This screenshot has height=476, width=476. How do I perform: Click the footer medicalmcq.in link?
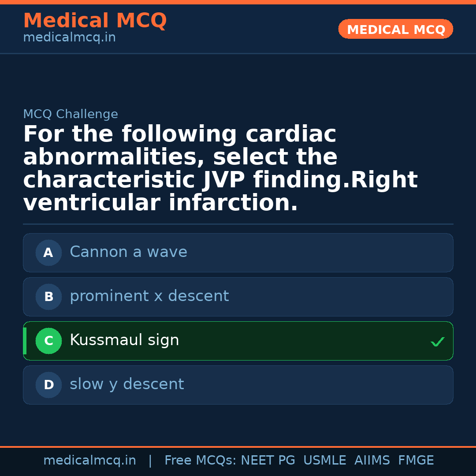point(90,460)
